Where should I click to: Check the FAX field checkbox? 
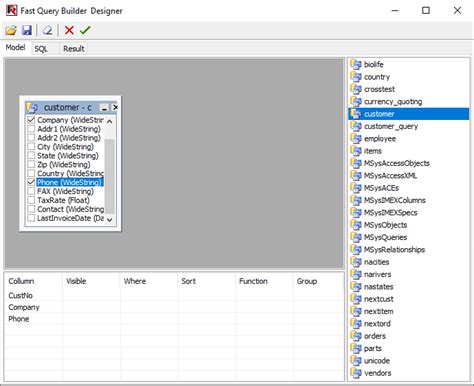point(31,191)
